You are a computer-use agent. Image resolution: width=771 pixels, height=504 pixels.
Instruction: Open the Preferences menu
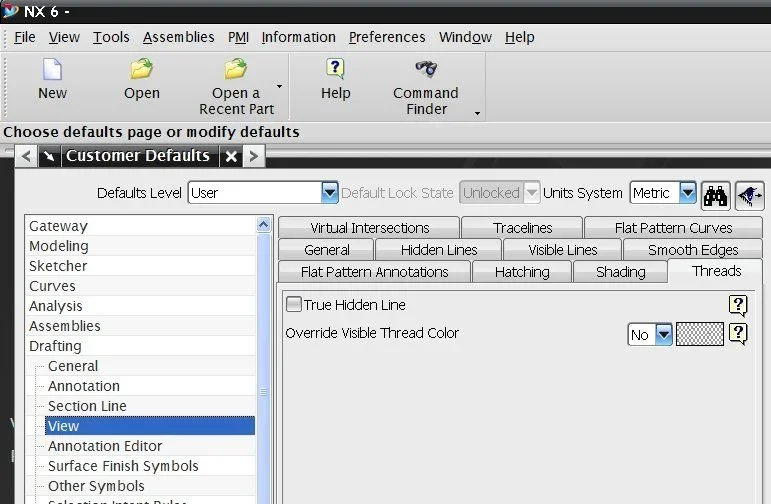pyautogui.click(x=387, y=37)
